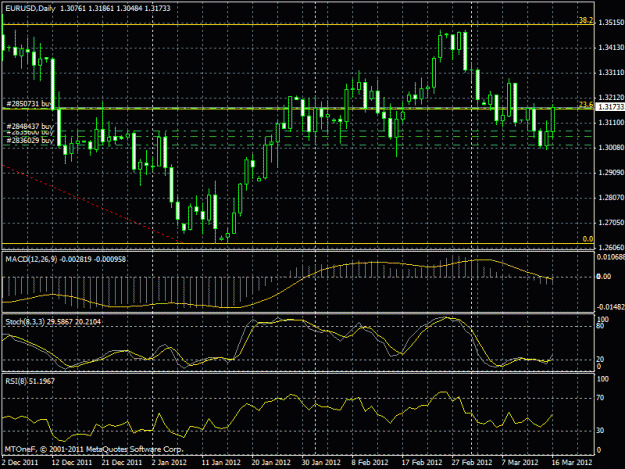Screen dimensions: 625x469
Task: Click price axis value 1.30080
Action: (x=611, y=147)
